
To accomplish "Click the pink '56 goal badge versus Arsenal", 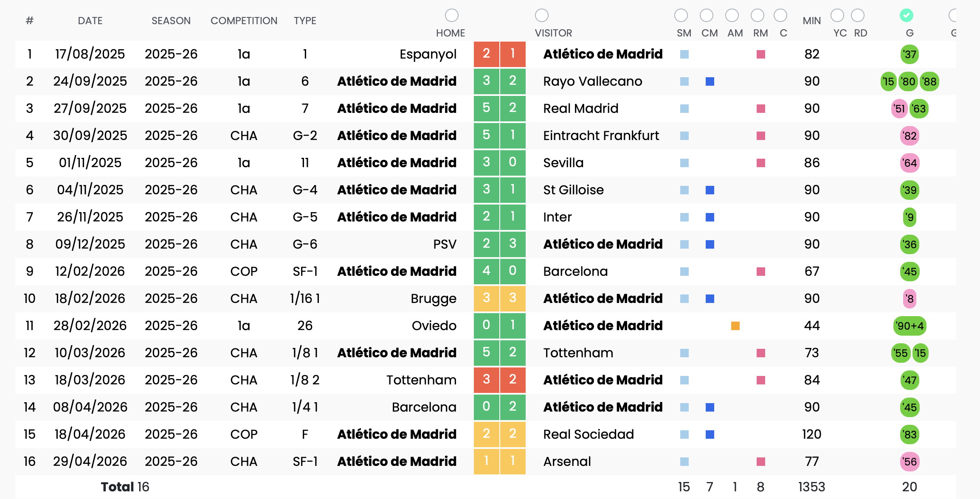I will (x=910, y=462).
